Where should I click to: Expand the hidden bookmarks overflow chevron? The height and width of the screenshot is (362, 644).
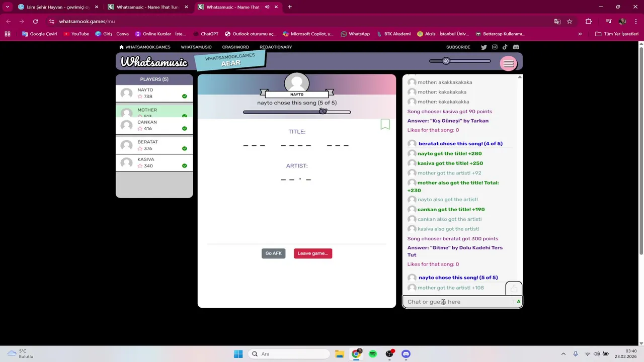tap(580, 34)
